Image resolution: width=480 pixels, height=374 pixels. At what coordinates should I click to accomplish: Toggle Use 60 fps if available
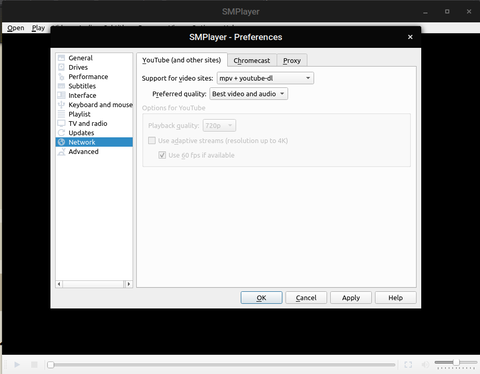coord(162,155)
